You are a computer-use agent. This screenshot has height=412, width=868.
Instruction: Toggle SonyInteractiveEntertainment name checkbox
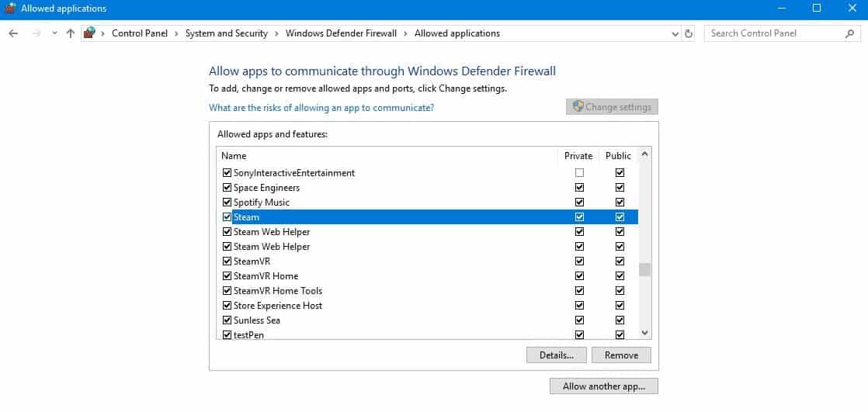[227, 172]
